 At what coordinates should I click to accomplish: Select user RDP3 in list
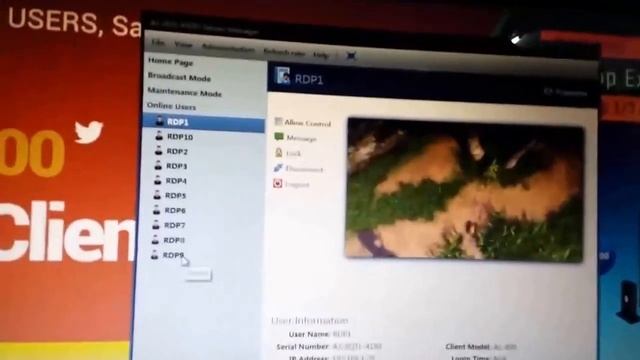pos(176,166)
